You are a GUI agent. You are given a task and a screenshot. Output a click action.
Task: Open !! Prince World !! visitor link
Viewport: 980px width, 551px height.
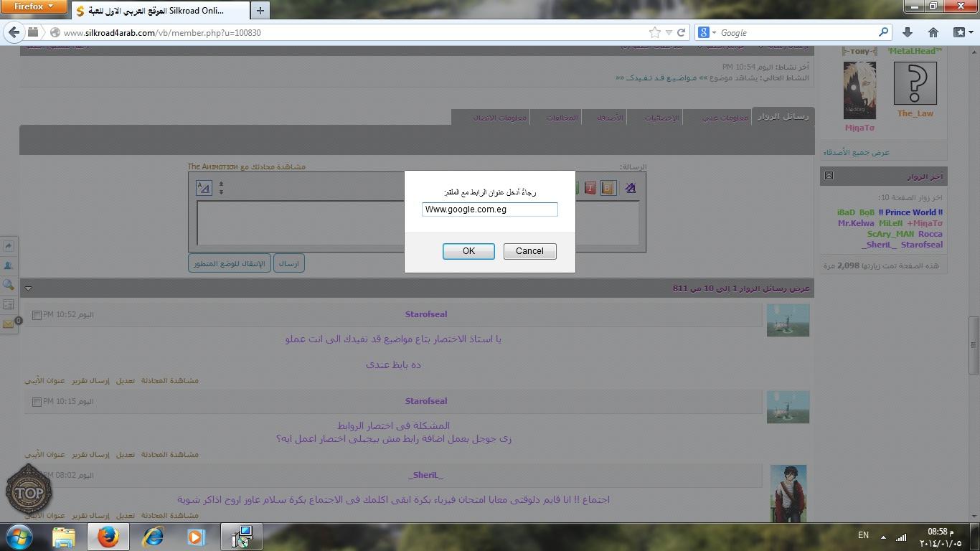pyautogui.click(x=910, y=212)
